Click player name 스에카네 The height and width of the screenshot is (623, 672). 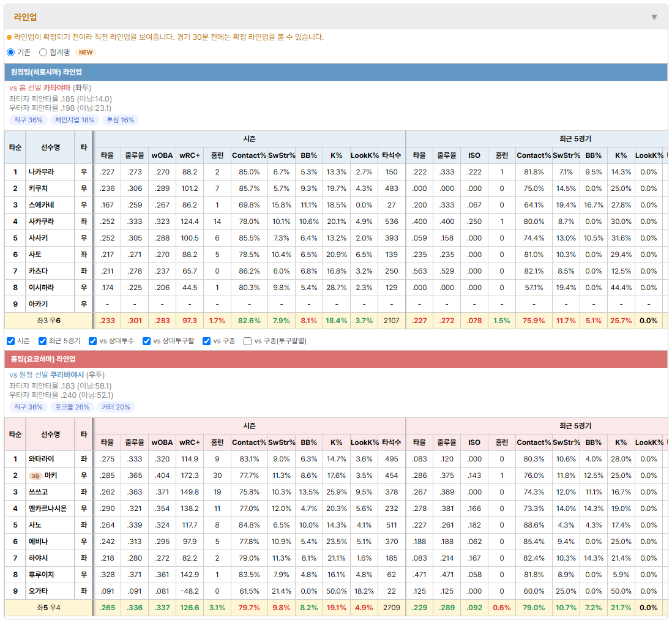pos(42,205)
